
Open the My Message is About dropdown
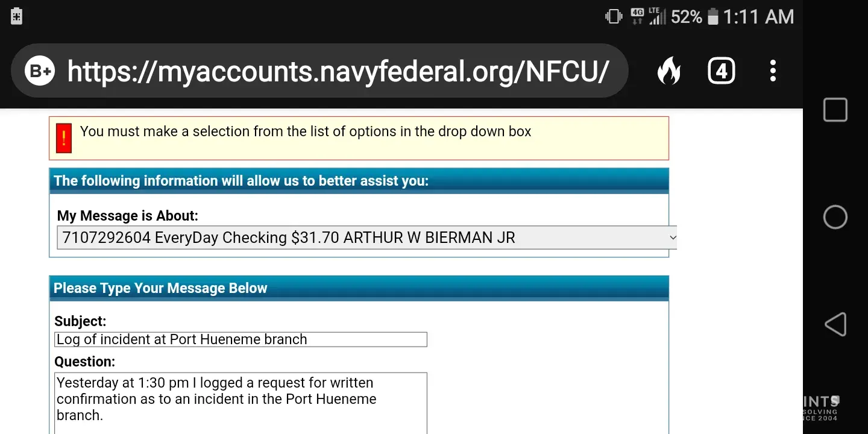pyautogui.click(x=362, y=237)
